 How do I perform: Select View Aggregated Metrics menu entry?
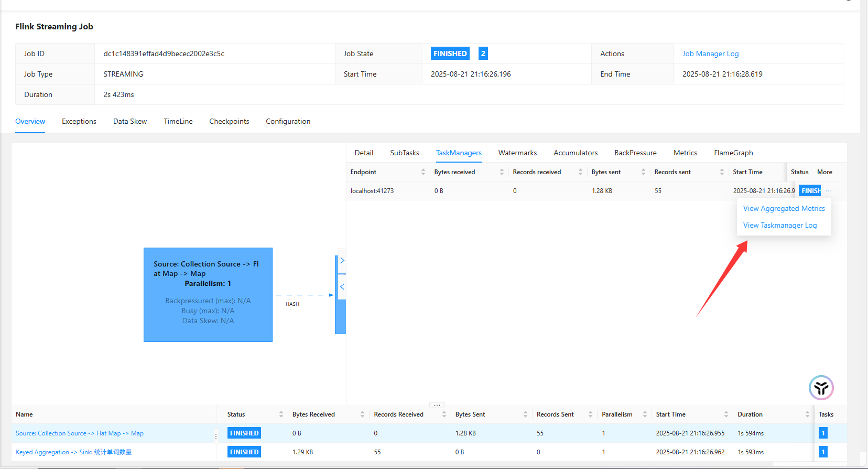(x=784, y=208)
